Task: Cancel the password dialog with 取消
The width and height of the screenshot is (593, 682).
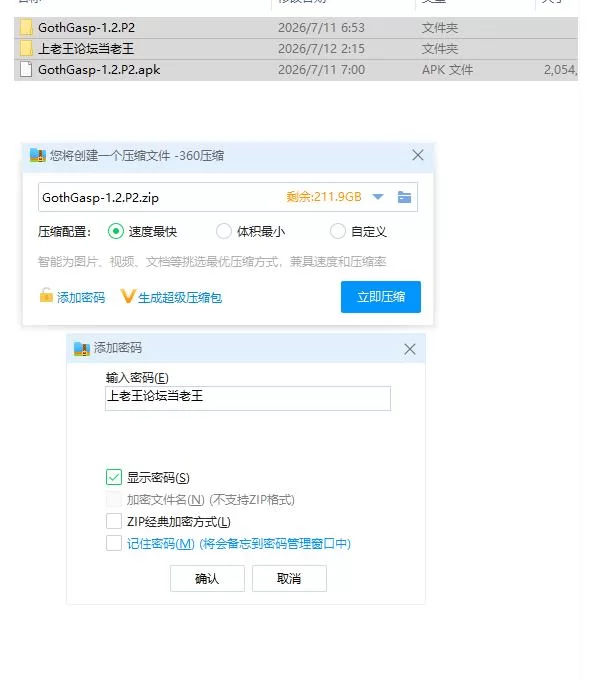Action: [289, 578]
